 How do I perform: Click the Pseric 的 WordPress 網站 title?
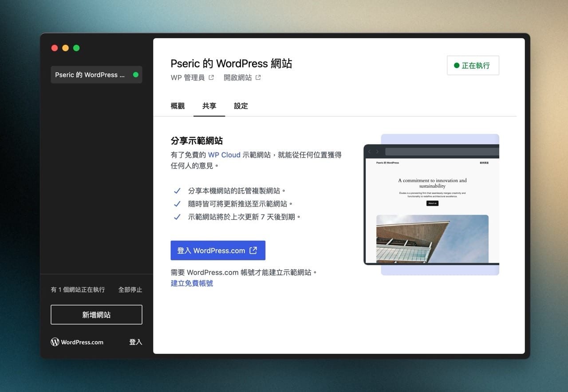tap(231, 63)
